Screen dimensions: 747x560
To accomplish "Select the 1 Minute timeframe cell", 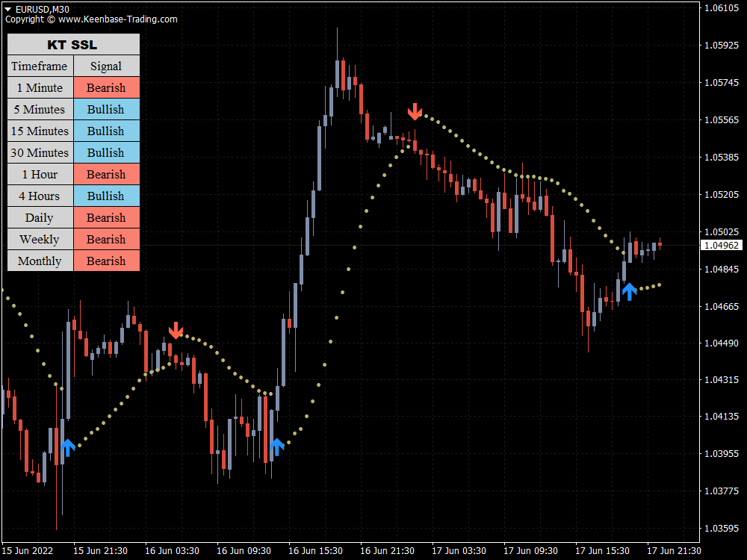I will [x=40, y=87].
